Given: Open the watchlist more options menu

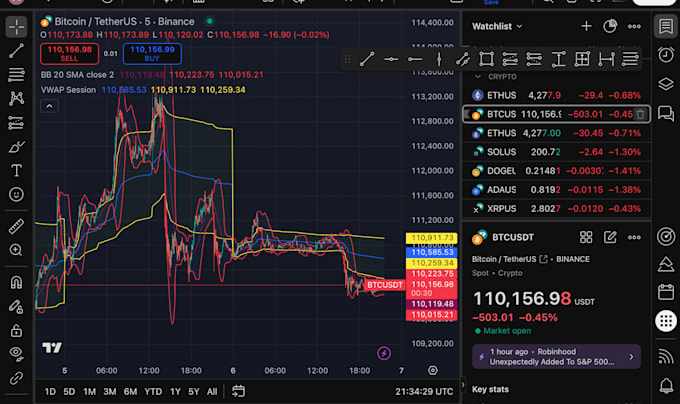Looking at the screenshot, I should [634, 26].
